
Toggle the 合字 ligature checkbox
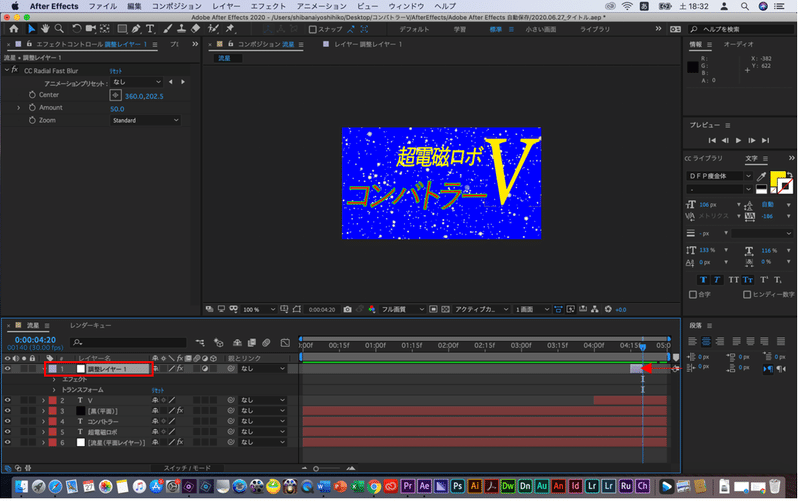(693, 295)
